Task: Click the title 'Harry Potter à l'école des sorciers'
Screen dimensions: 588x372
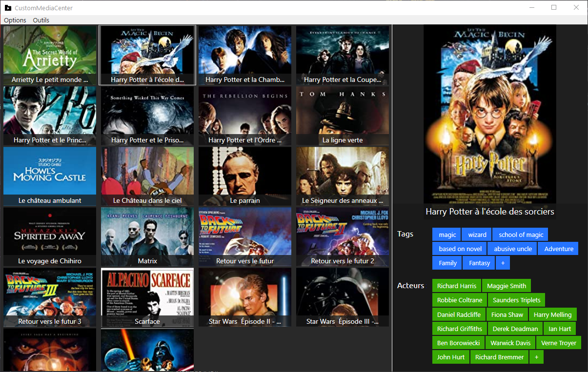Action: 490,212
